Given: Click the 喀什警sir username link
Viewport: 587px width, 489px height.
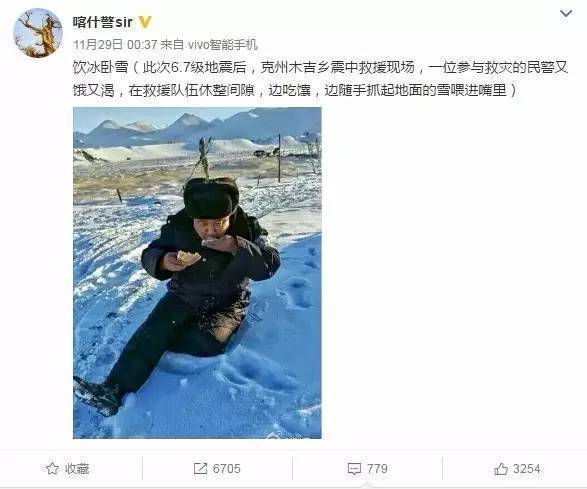Looking at the screenshot, I should [103, 22].
